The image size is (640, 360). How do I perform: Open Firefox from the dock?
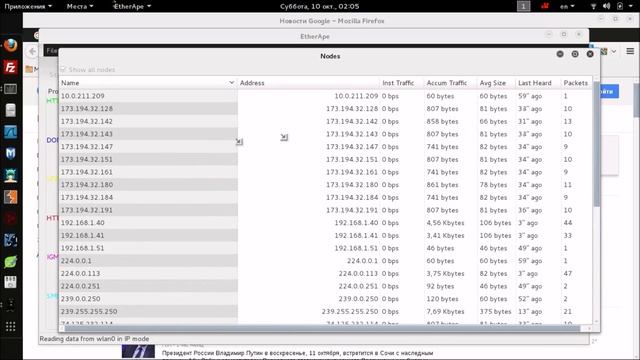click(x=11, y=45)
